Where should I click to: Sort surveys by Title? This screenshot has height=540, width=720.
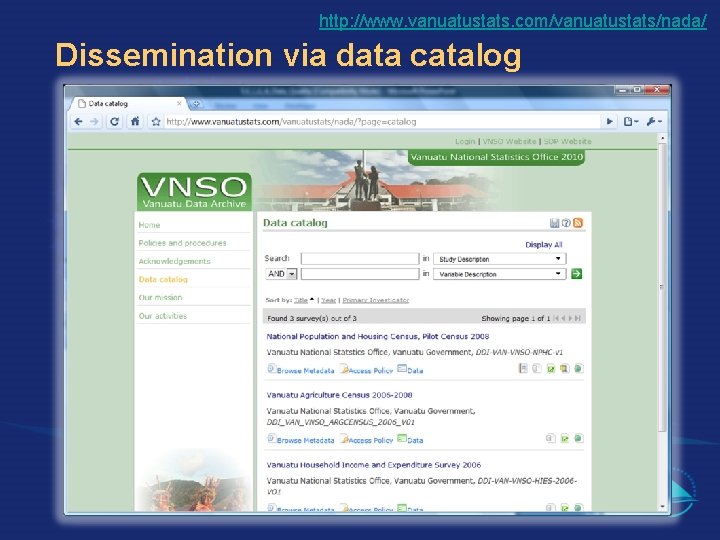301,300
